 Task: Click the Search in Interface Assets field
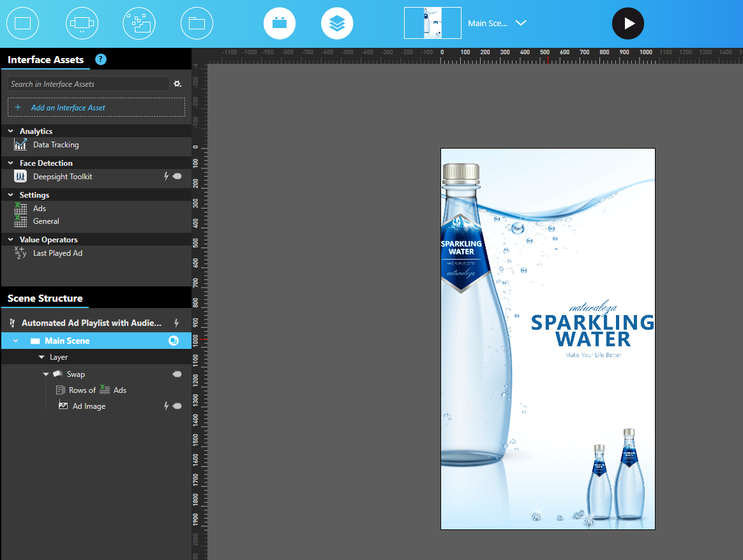[88, 84]
